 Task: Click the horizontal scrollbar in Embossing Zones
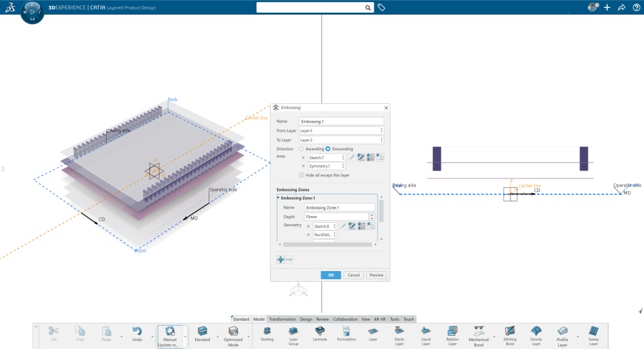coord(327,244)
